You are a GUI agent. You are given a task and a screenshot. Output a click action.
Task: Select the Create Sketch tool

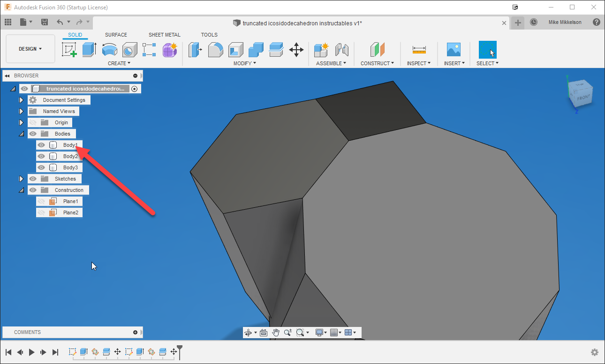69,50
